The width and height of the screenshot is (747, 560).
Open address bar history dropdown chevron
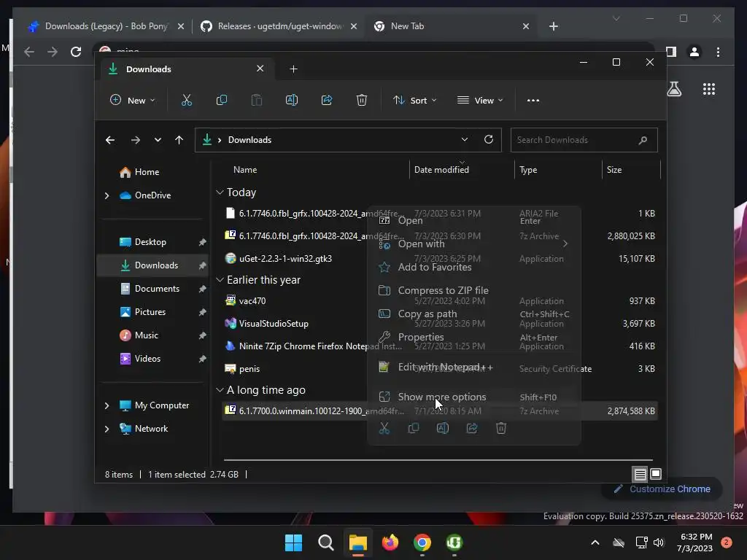465,139
